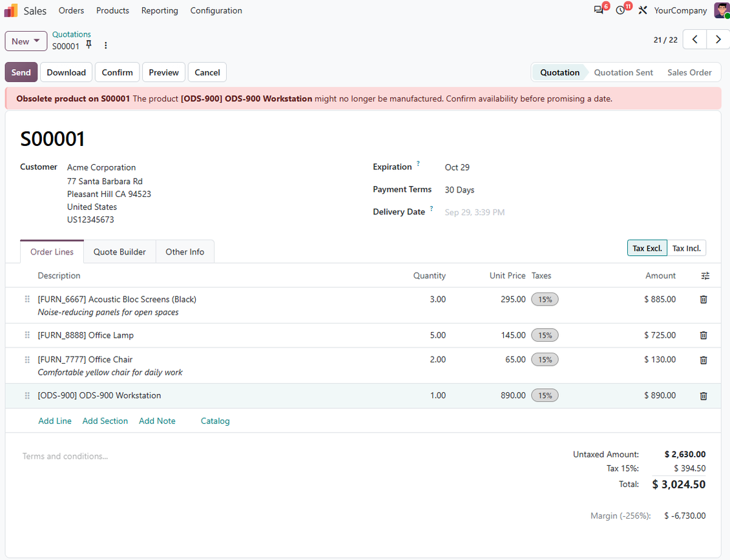The image size is (730, 560).
Task: Switch to the Quote Builder tab
Action: click(120, 252)
